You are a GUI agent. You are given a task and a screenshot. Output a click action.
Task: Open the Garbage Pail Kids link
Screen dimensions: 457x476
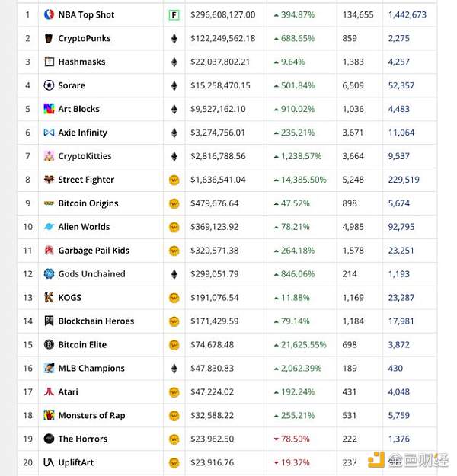(x=94, y=251)
